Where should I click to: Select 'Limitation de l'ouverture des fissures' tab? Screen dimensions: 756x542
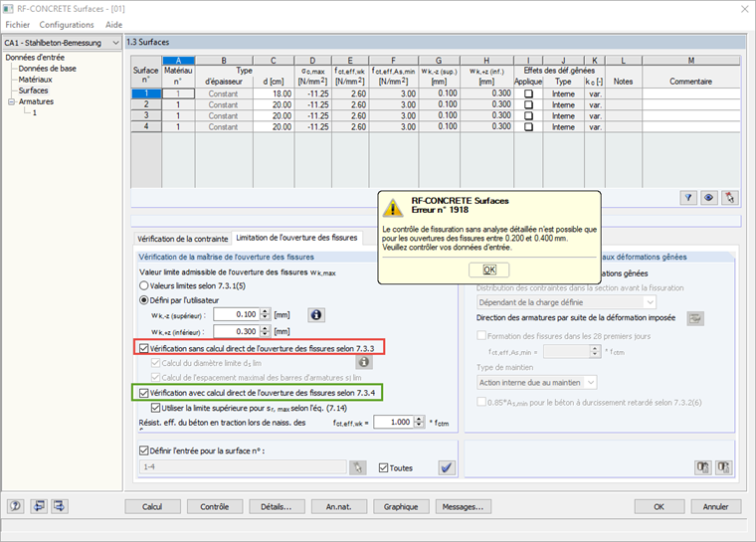[296, 238]
